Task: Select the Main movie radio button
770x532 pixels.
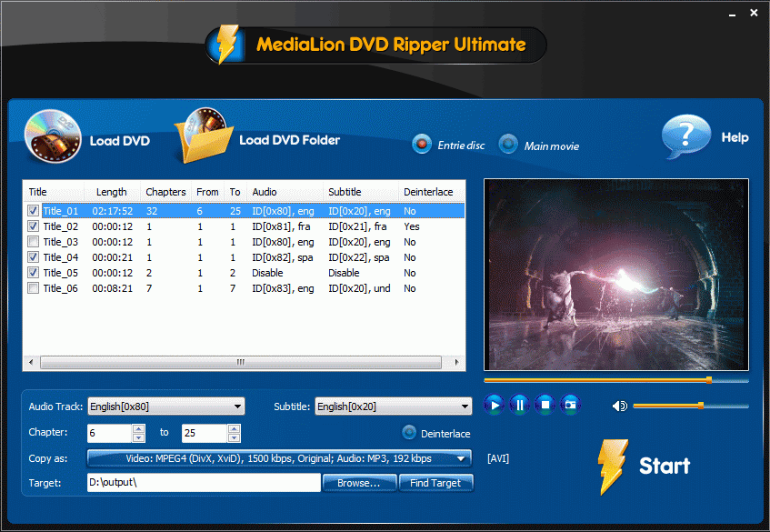Action: (x=508, y=145)
